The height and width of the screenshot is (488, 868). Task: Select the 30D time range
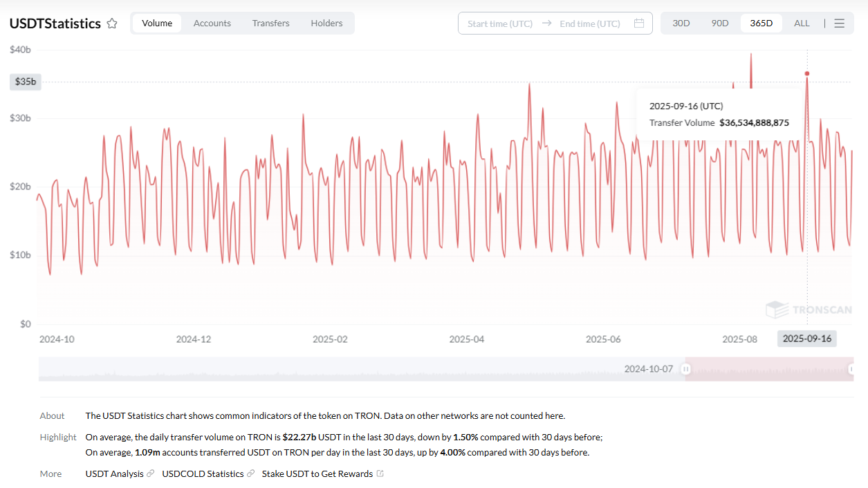tap(681, 24)
